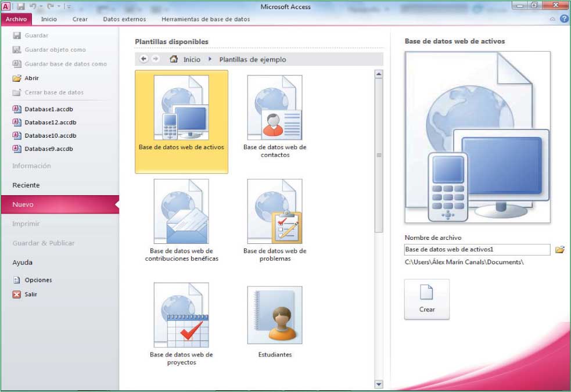Open recent file Database10.accdb
The height and width of the screenshot is (392, 571).
coord(44,135)
